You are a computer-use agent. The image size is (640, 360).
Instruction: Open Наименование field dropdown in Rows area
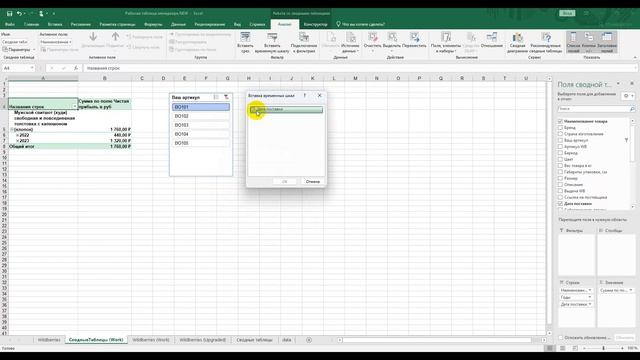[x=590, y=290]
